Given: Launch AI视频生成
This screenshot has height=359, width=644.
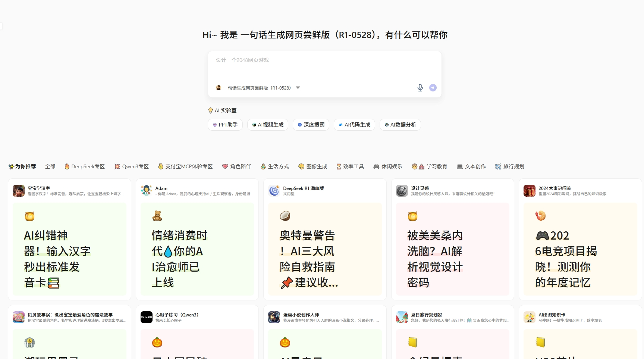Looking at the screenshot, I should 267,125.
